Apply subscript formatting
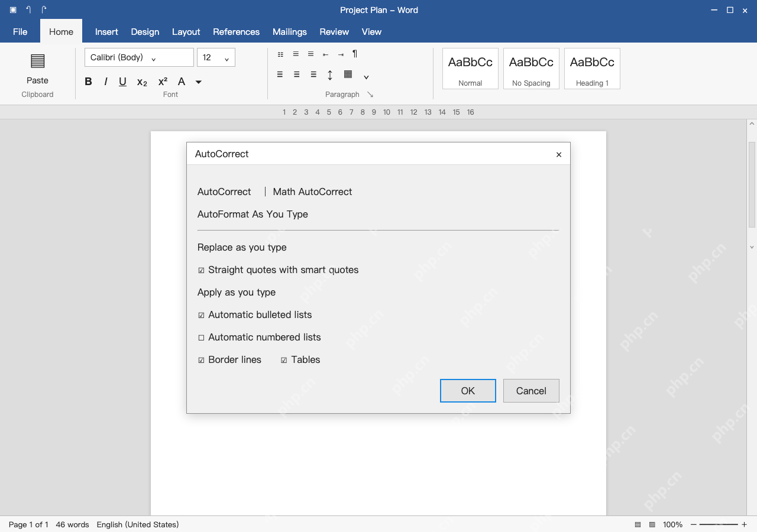This screenshot has width=757, height=532. [x=142, y=82]
